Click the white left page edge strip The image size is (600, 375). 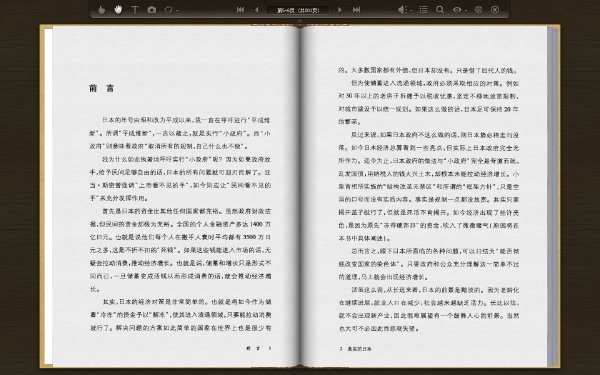48,196
